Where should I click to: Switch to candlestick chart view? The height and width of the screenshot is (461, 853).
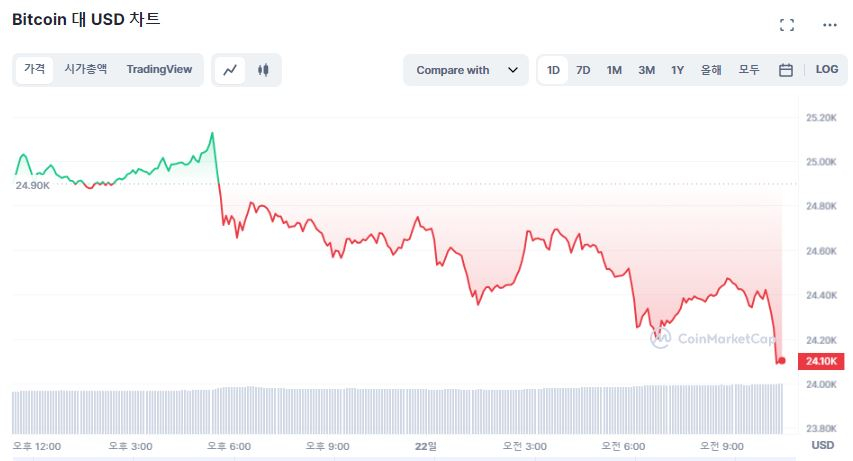click(x=264, y=70)
